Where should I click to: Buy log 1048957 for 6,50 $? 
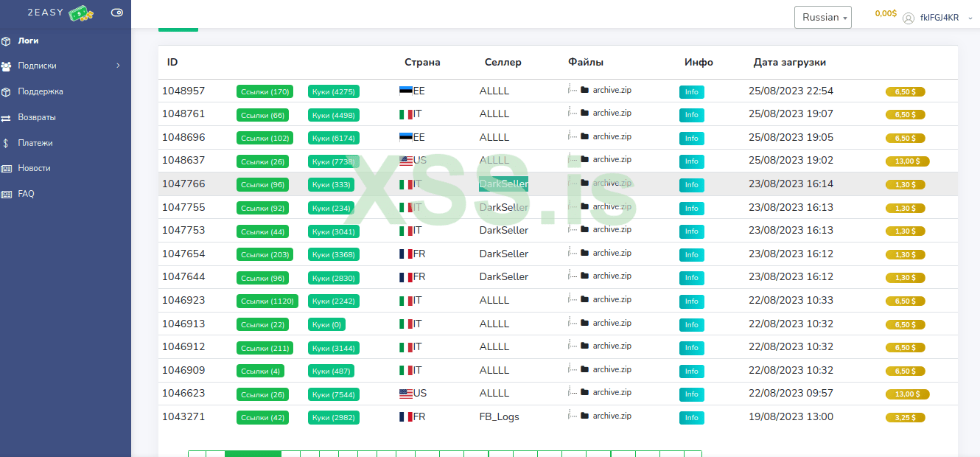point(905,92)
